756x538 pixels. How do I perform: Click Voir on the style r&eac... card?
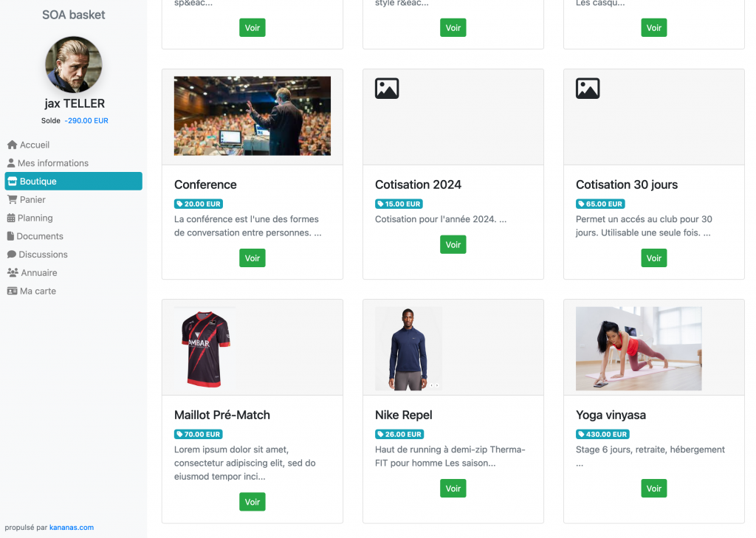(x=453, y=27)
